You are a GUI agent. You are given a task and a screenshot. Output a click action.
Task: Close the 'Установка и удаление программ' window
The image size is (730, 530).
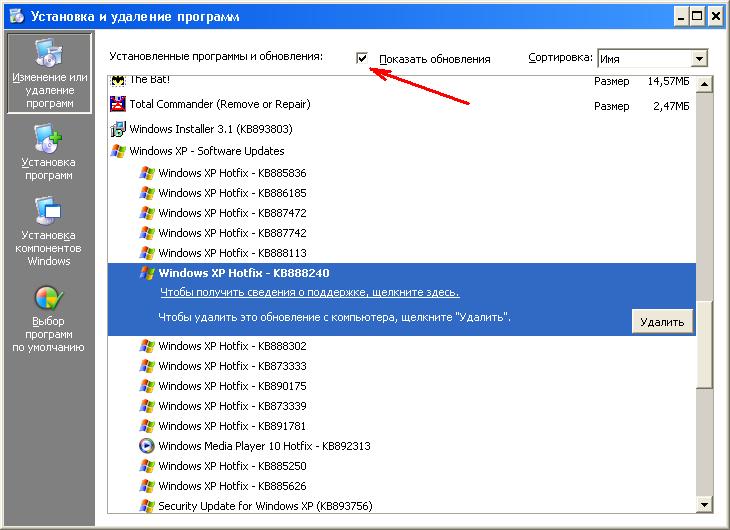pyautogui.click(x=716, y=17)
